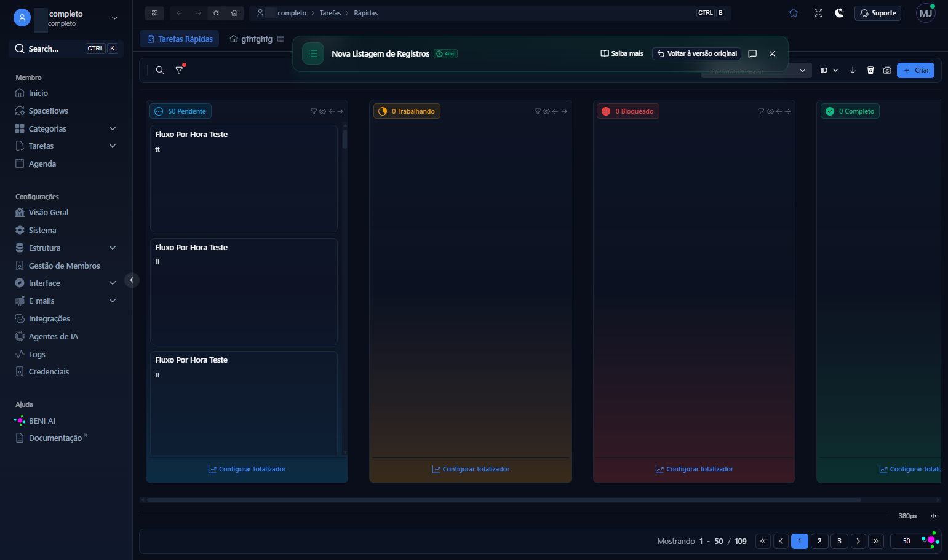Open the feedback chat icon in banner
The image size is (948, 560).
(752, 53)
